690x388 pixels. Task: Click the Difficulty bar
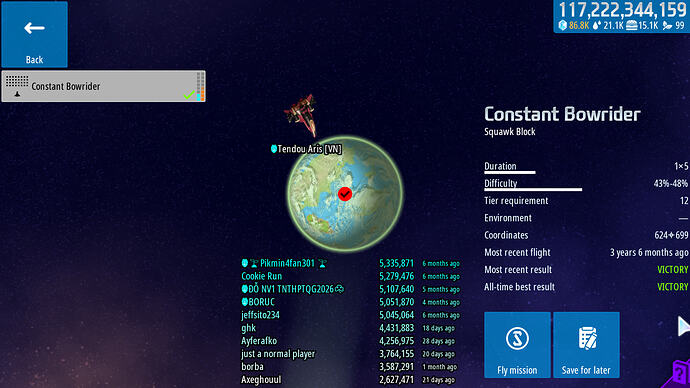(x=533, y=190)
